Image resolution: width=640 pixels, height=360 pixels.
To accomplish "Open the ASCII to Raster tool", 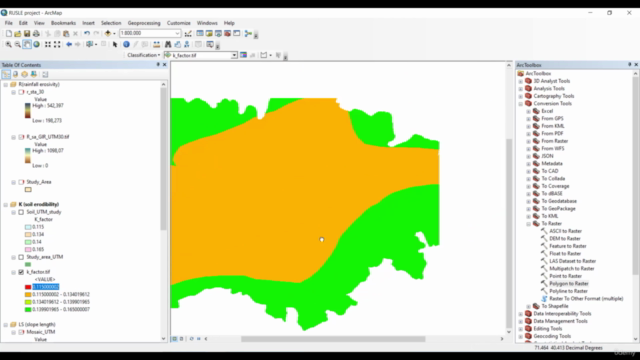I will [x=565, y=231].
